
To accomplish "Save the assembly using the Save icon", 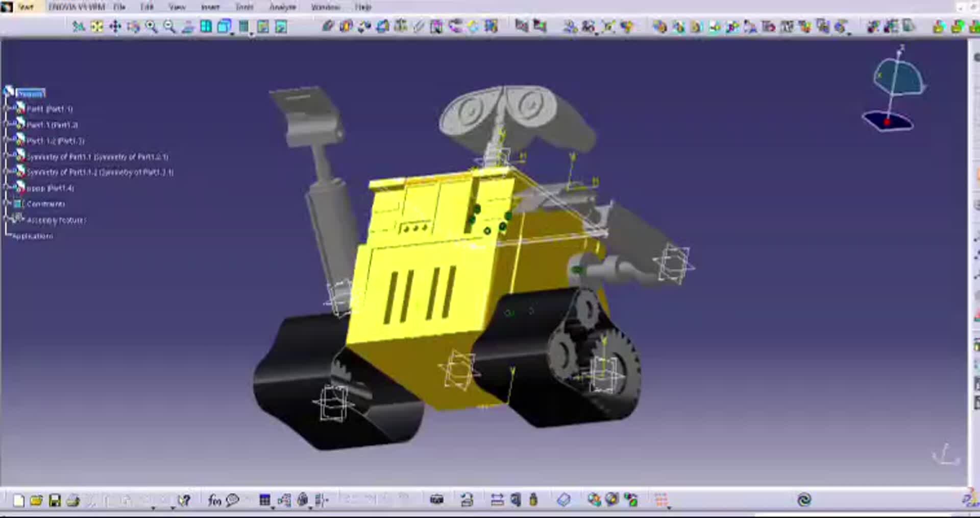I will coord(55,500).
